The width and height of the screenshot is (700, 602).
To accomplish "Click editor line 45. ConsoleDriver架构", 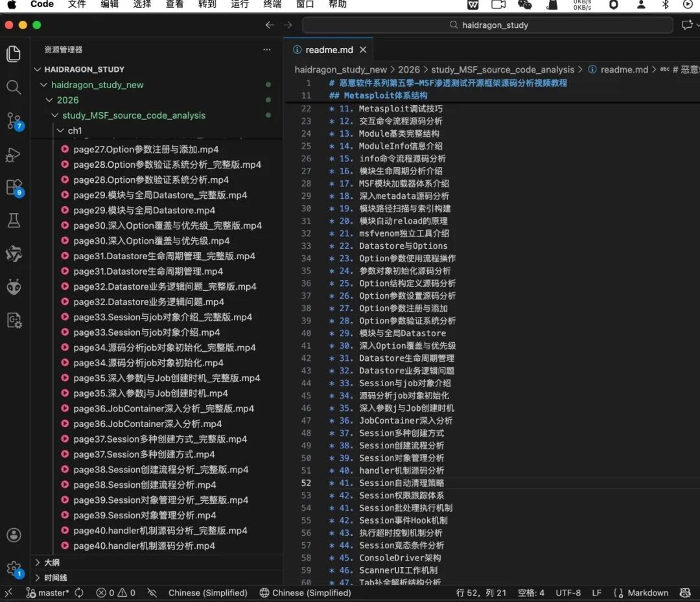I will pos(385,558).
